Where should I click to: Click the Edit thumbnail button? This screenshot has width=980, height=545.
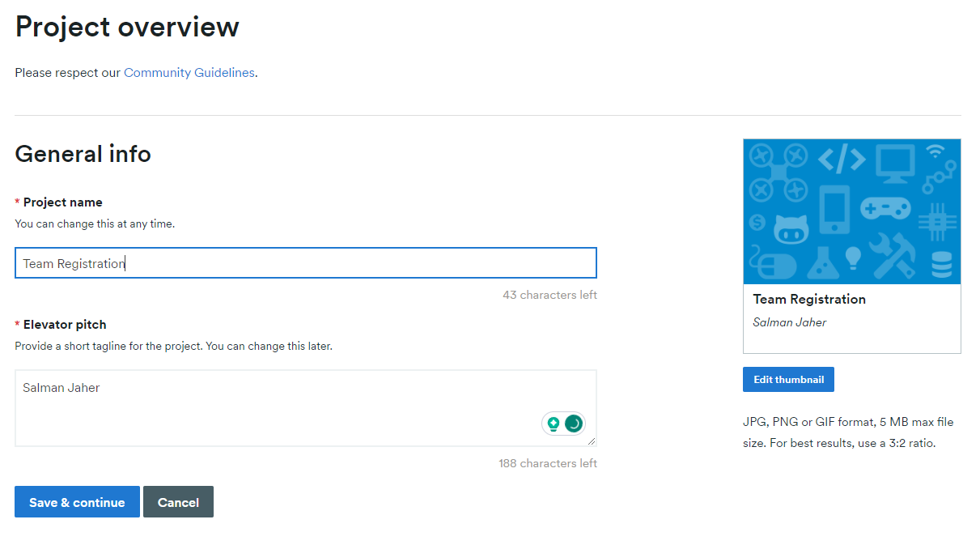click(x=787, y=379)
